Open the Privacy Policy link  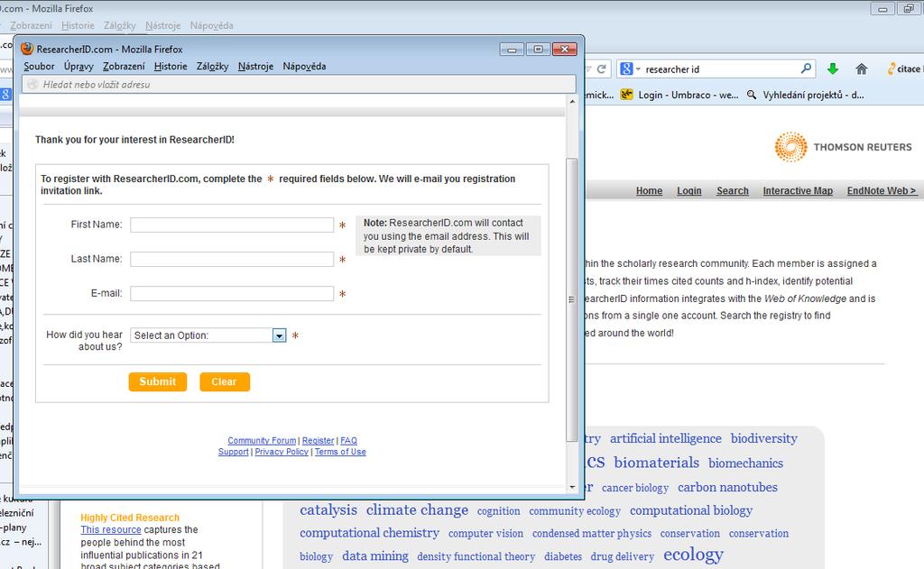(x=282, y=452)
